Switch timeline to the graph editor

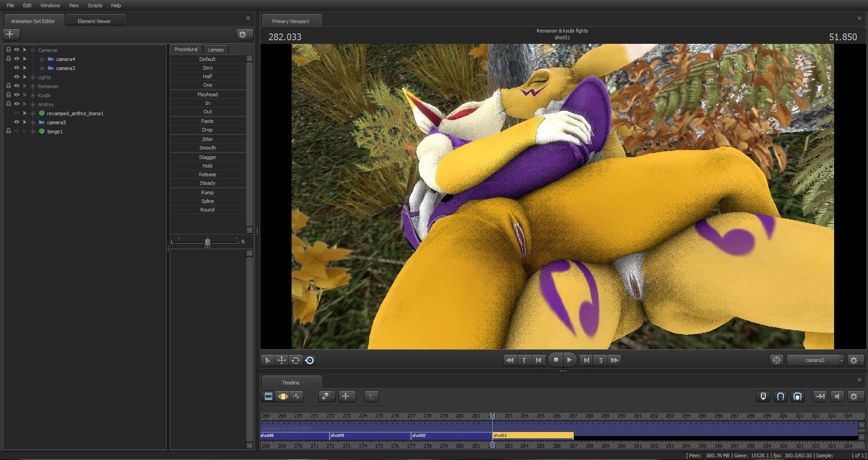297,396
